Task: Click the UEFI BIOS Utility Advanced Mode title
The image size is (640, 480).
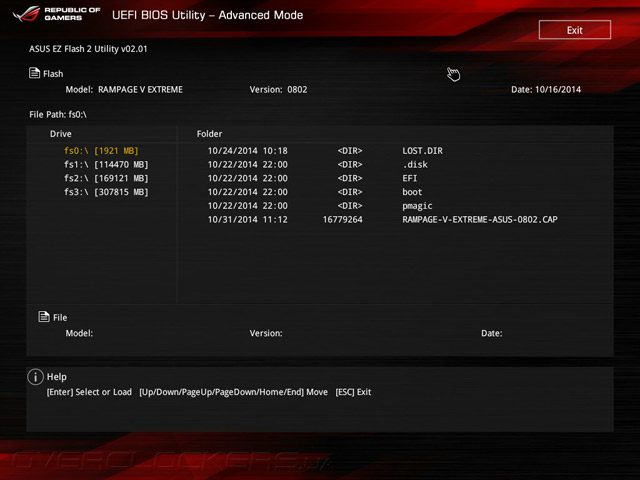Action: (207, 15)
